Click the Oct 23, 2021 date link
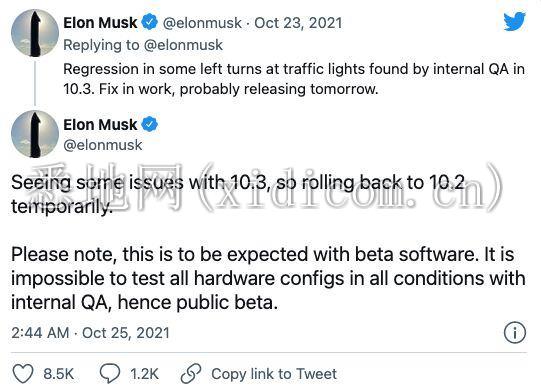Viewport: 541px width, 388px height. (298, 23)
